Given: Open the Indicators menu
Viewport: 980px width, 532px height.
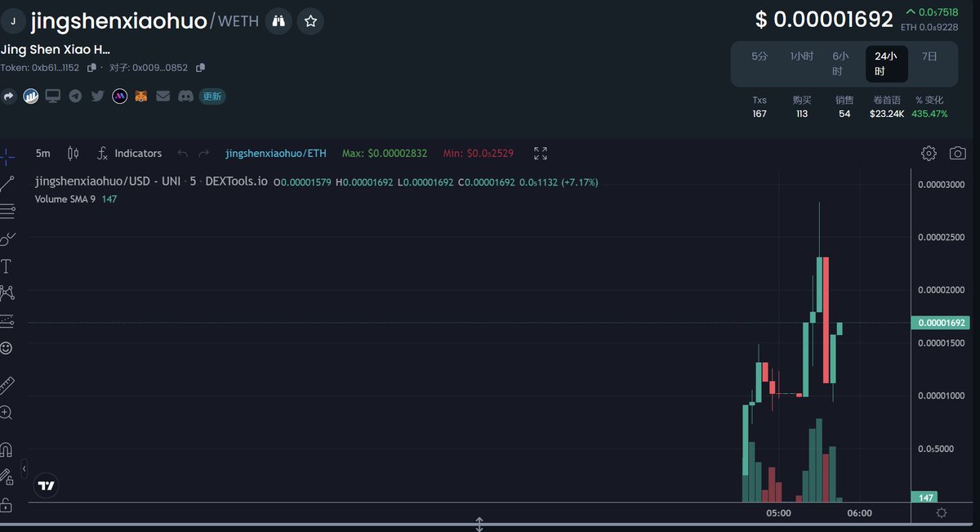Looking at the screenshot, I should point(129,153).
